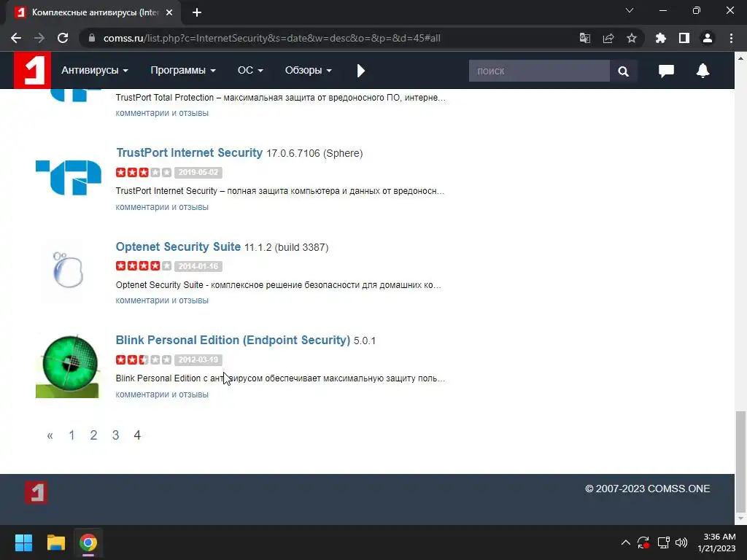The image size is (747, 560).
Task: Click the Chrome taskbar icon
Action: [88, 542]
